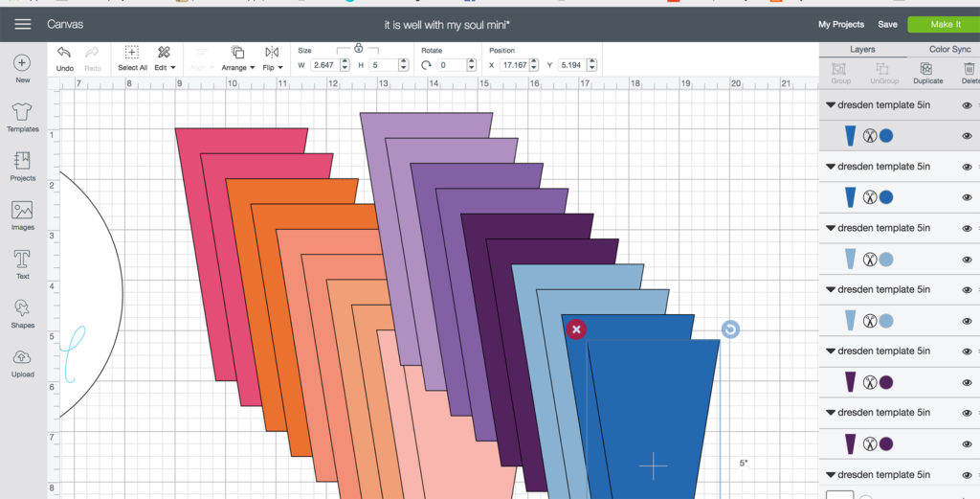Toggle eye of second dresden template 5in group
The image size is (980, 499).
(x=967, y=167)
